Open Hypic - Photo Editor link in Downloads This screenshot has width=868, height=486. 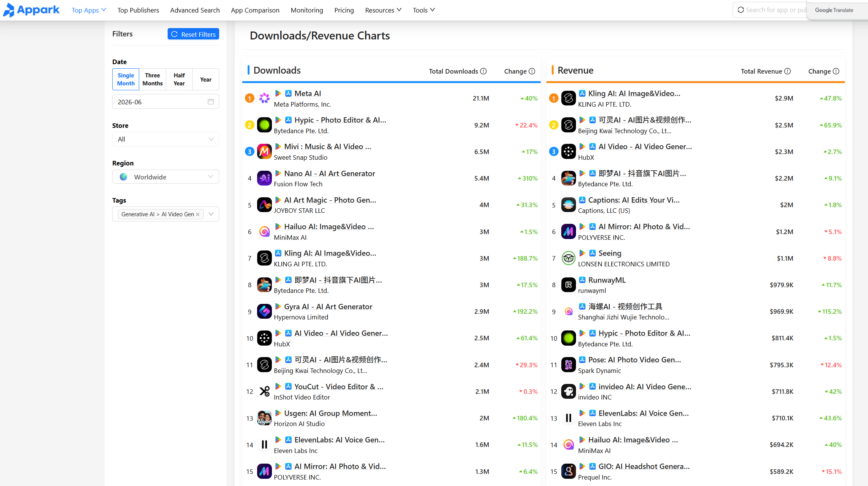click(x=341, y=120)
